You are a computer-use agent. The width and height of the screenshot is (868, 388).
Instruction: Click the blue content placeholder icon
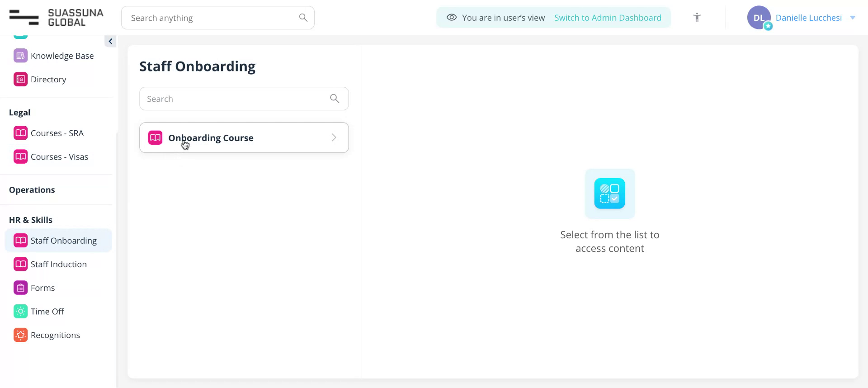tap(610, 194)
